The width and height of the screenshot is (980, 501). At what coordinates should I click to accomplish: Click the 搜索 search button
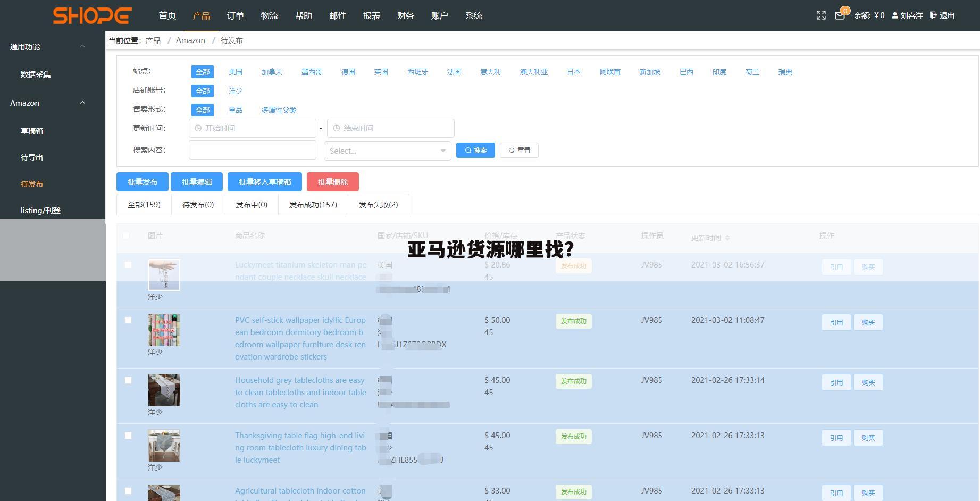pos(475,150)
